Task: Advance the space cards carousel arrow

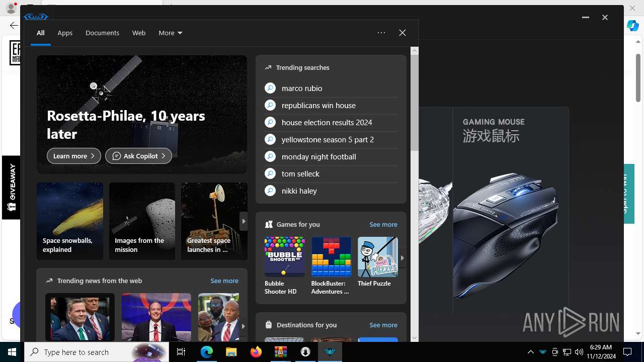Action: [244, 221]
